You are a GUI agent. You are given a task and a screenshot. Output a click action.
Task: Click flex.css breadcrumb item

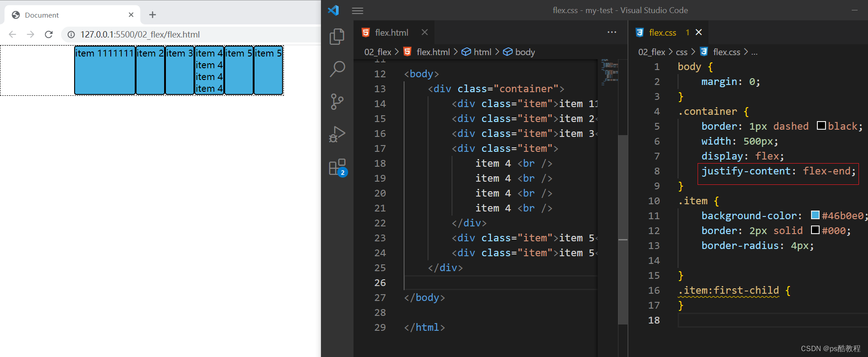(726, 52)
